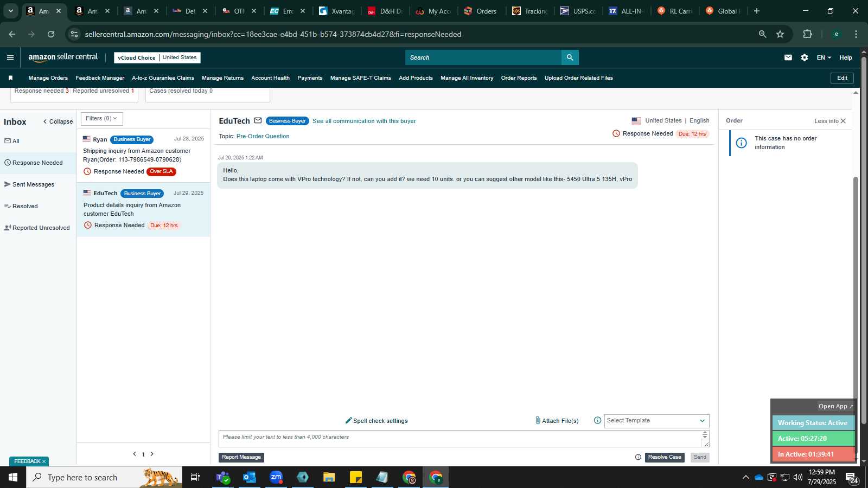
Task: Reload the page
Action: [51, 34]
